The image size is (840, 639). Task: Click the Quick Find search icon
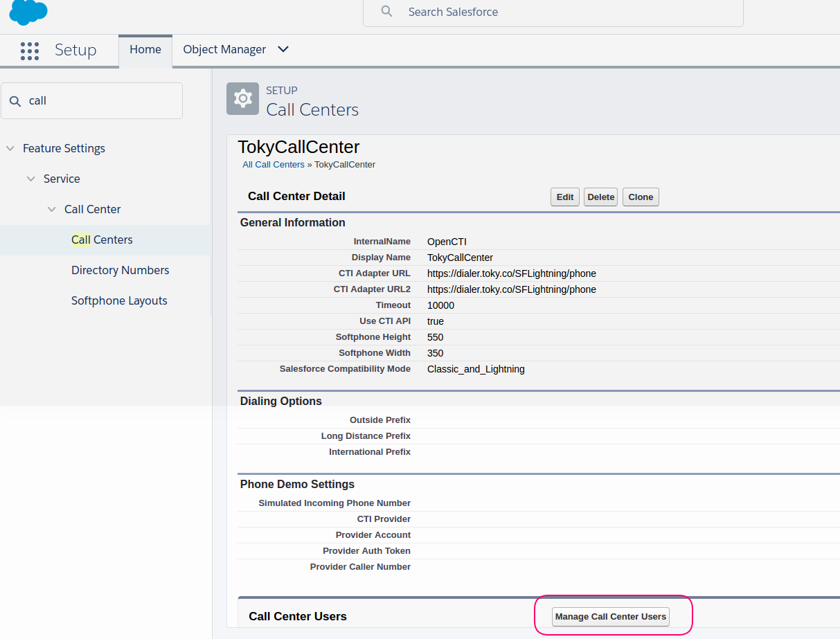click(x=15, y=101)
